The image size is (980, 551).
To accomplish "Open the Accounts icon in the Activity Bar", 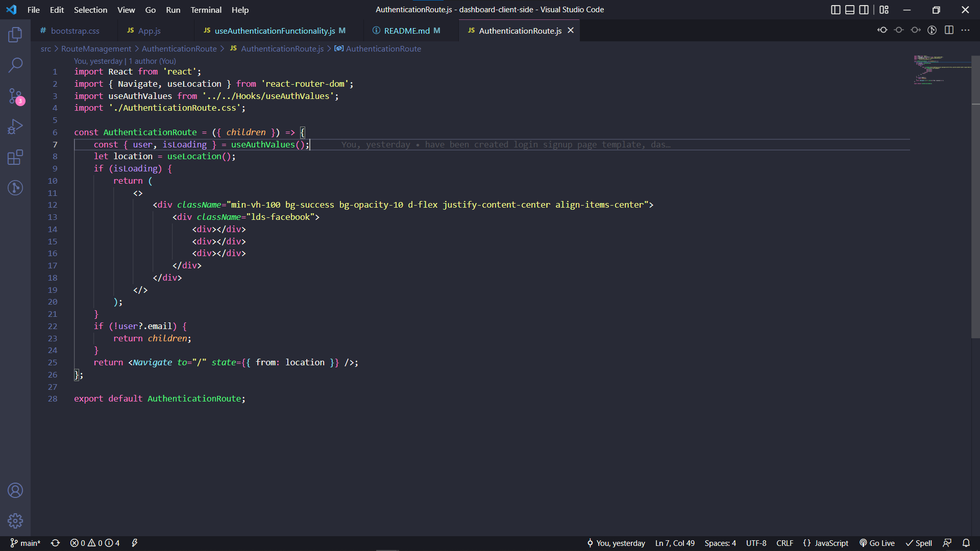I will pos(15,490).
